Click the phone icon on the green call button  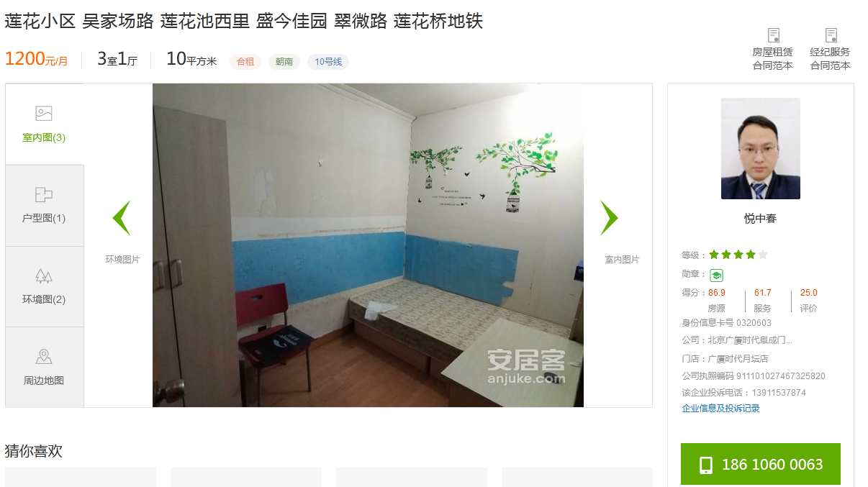pyautogui.click(x=707, y=465)
